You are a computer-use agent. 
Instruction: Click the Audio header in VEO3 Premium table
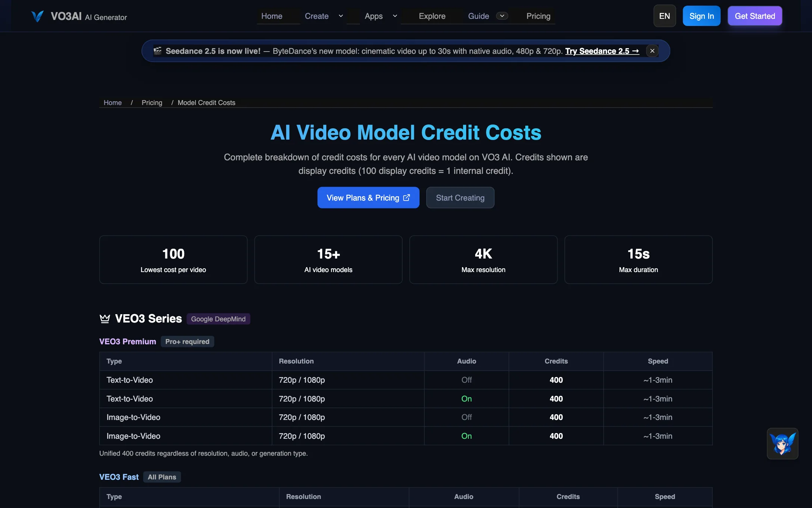click(467, 361)
